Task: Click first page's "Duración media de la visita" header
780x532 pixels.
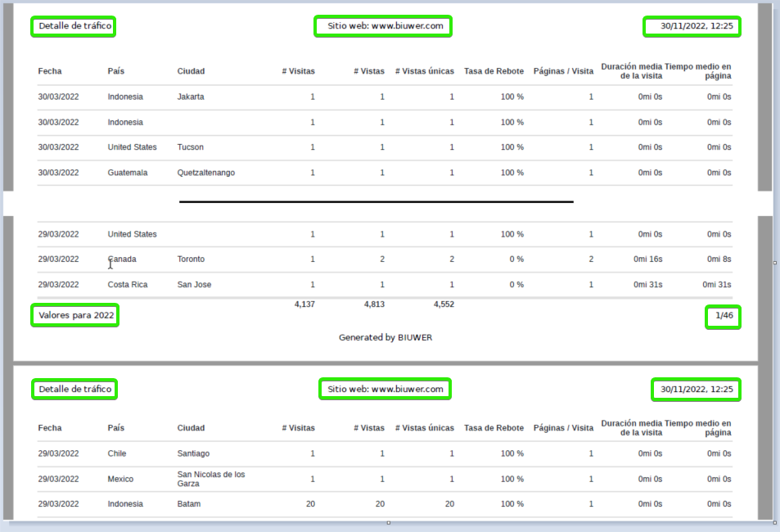Action: [632, 71]
